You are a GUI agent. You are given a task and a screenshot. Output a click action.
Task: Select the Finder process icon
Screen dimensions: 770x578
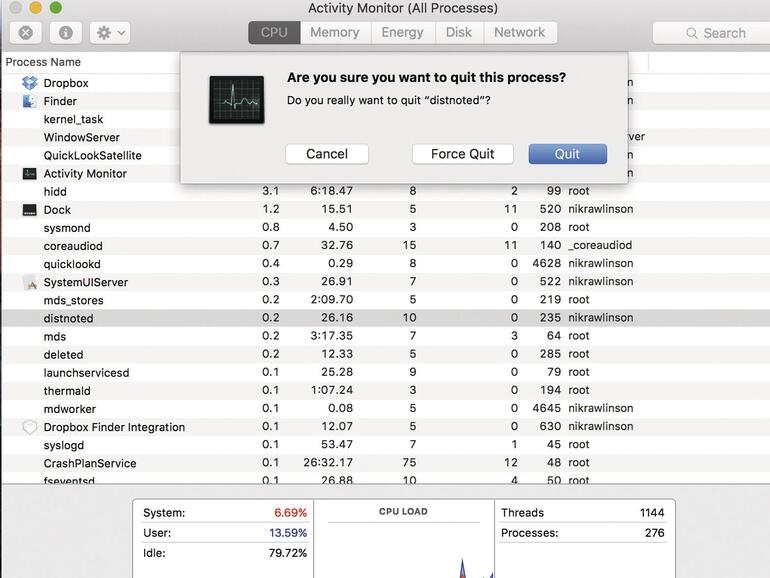click(29, 101)
